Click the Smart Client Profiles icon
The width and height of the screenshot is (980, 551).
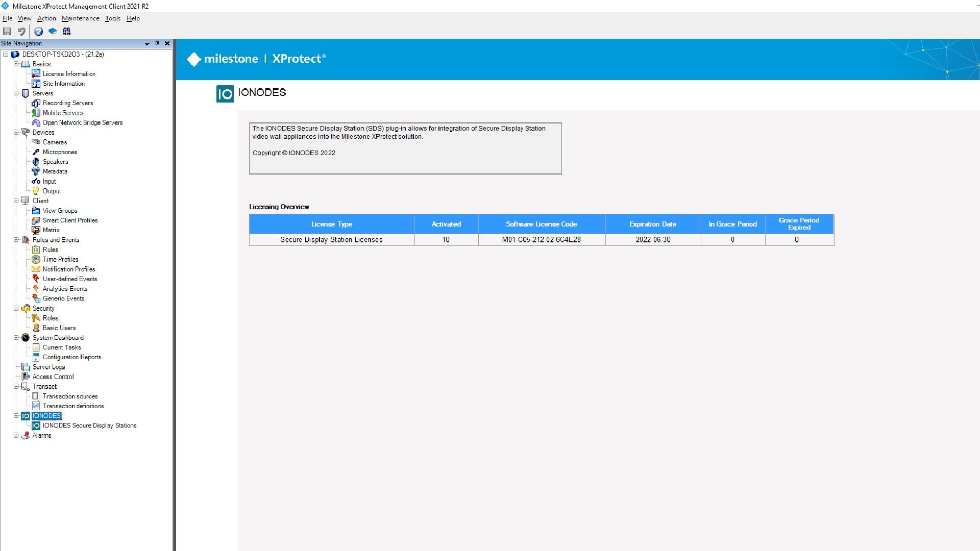click(36, 220)
